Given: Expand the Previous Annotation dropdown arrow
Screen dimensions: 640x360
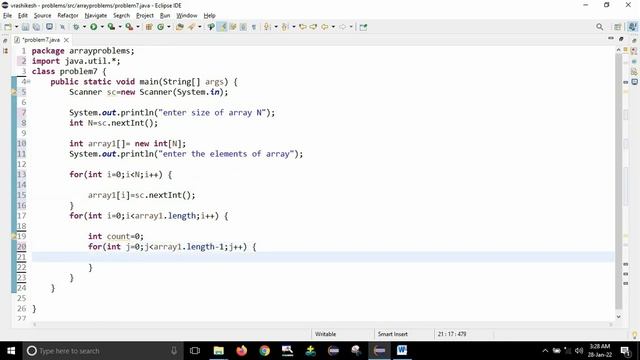Looking at the screenshot, I should click(294, 27).
